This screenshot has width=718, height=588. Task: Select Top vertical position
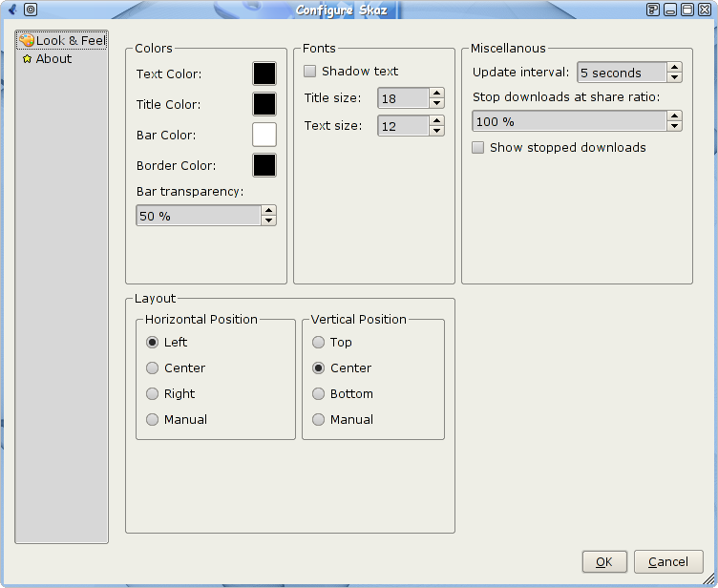click(318, 342)
